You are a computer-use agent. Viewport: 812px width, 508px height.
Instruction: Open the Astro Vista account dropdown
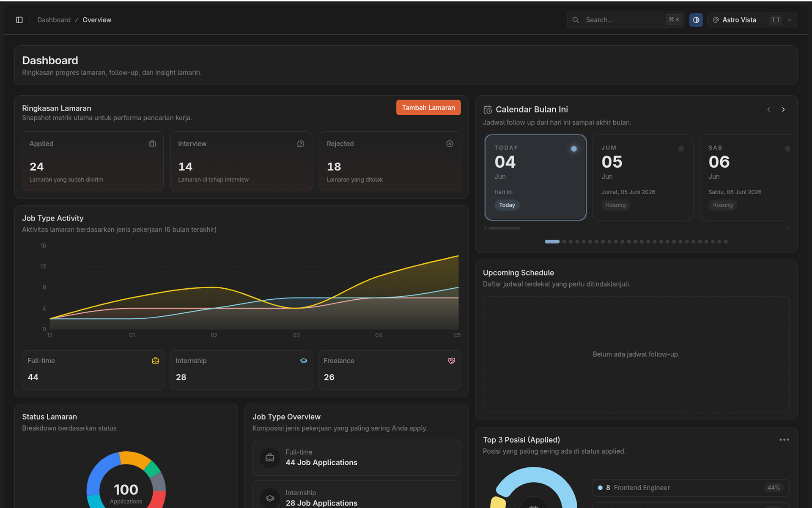click(x=752, y=20)
